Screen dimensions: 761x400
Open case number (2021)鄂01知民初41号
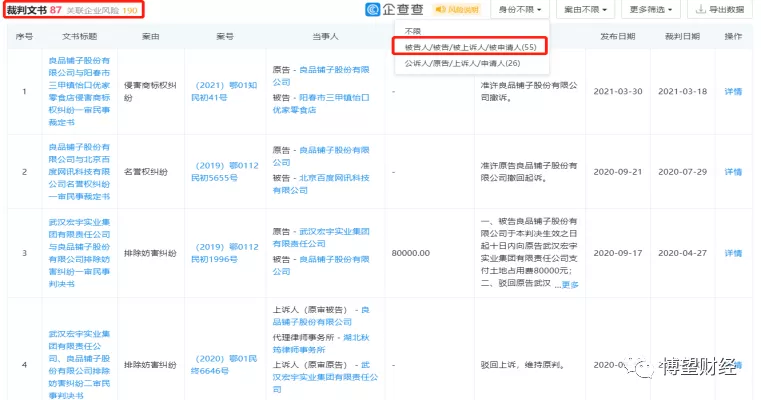(224, 91)
